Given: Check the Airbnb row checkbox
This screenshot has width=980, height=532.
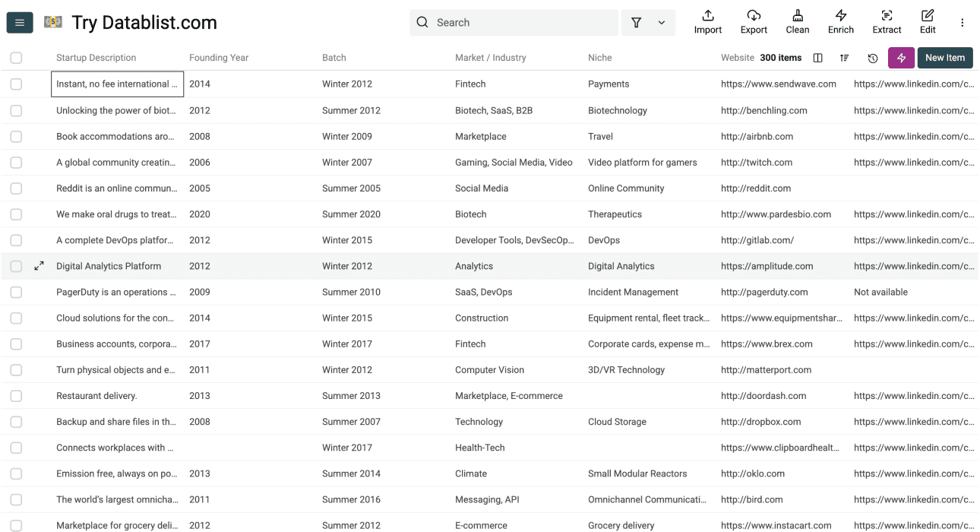Looking at the screenshot, I should (16, 137).
